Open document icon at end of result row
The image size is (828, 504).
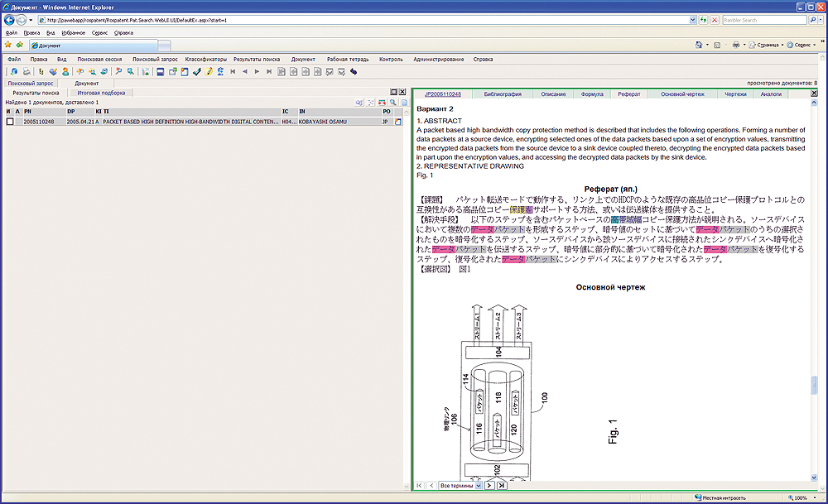[x=397, y=122]
